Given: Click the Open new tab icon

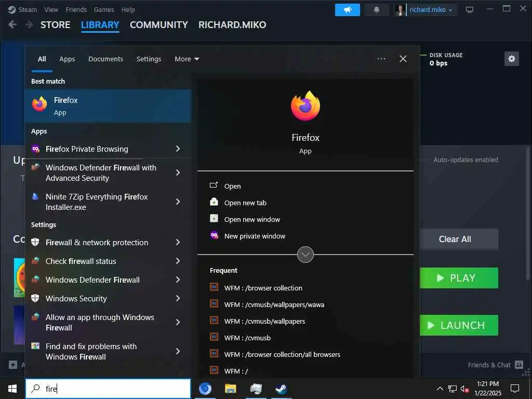Looking at the screenshot, I should 214,202.
